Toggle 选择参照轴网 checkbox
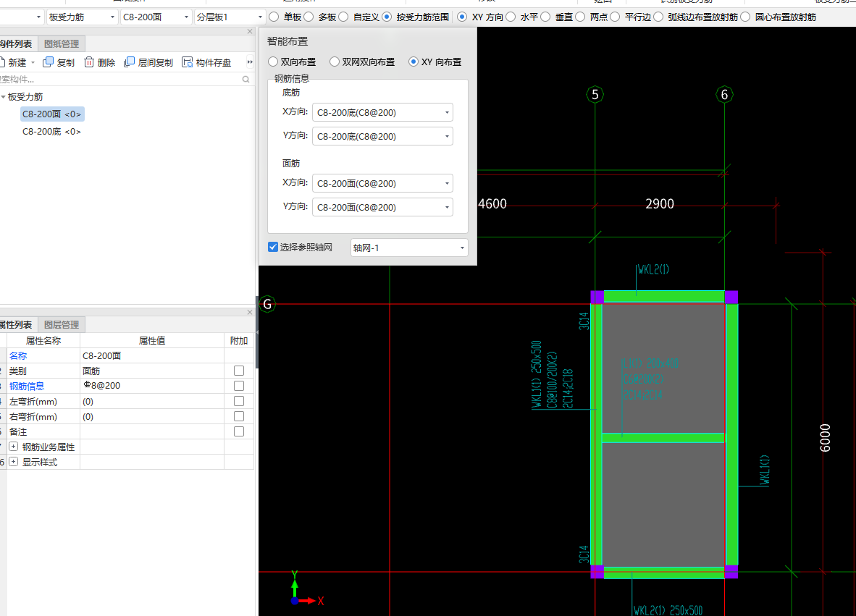 coord(273,247)
